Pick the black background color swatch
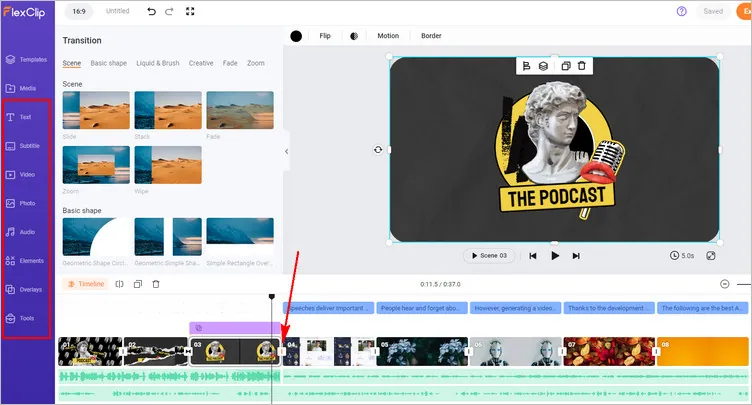 click(296, 36)
